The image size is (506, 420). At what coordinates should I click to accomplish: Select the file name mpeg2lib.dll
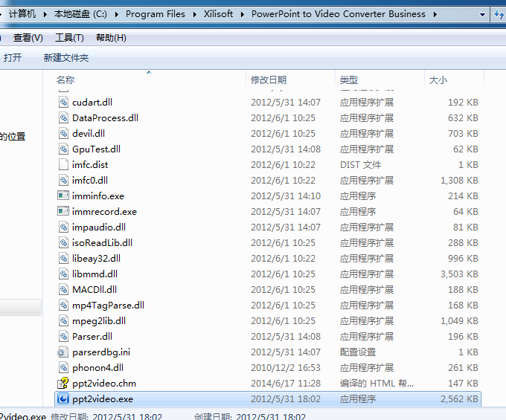click(99, 321)
